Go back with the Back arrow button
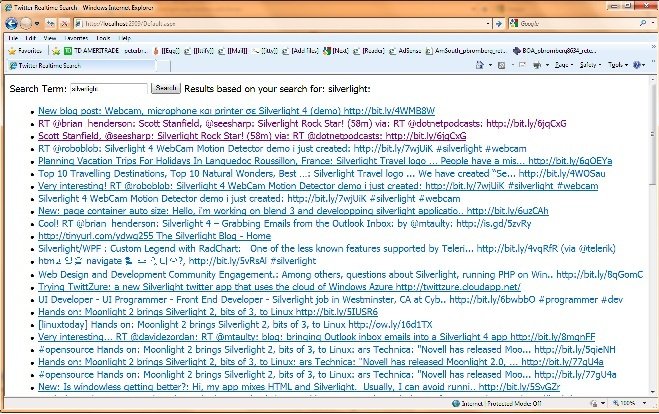Image resolution: width=659 pixels, height=414 pixels. pyautogui.click(x=11, y=24)
